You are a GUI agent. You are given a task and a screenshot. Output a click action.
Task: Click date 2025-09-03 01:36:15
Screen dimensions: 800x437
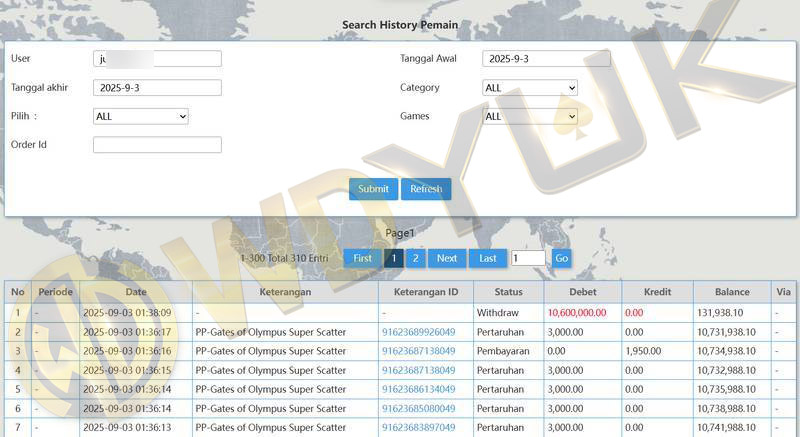tap(127, 370)
